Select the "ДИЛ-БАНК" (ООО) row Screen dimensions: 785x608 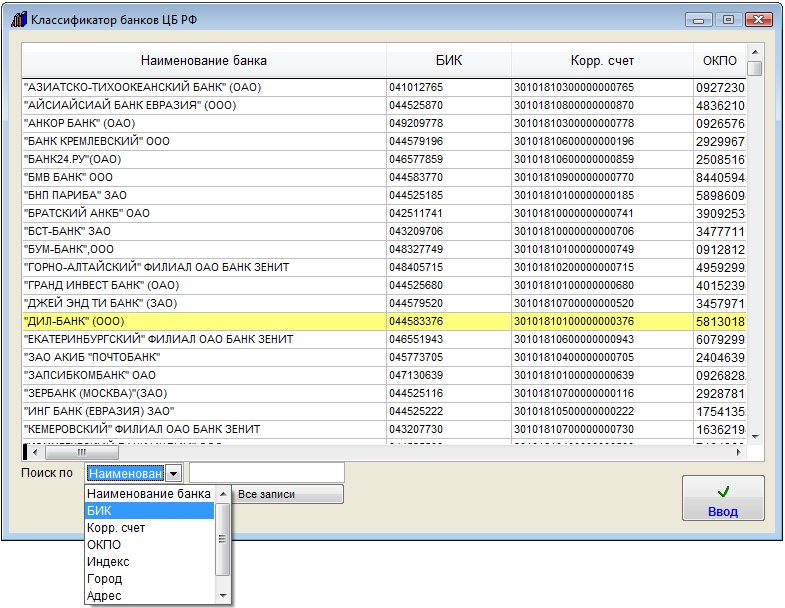204,321
